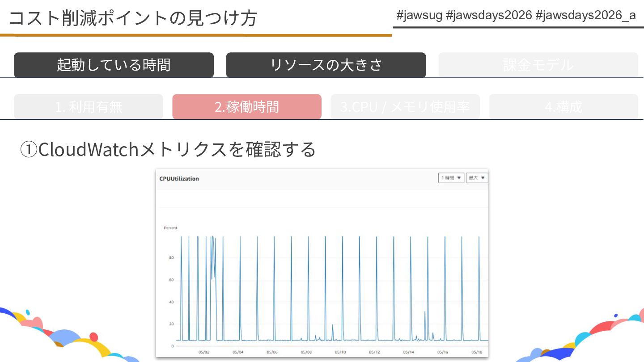This screenshot has width=644, height=362.
Task: Click the slide title コスト削減ポイントの見つけ方
Action: pos(133,18)
